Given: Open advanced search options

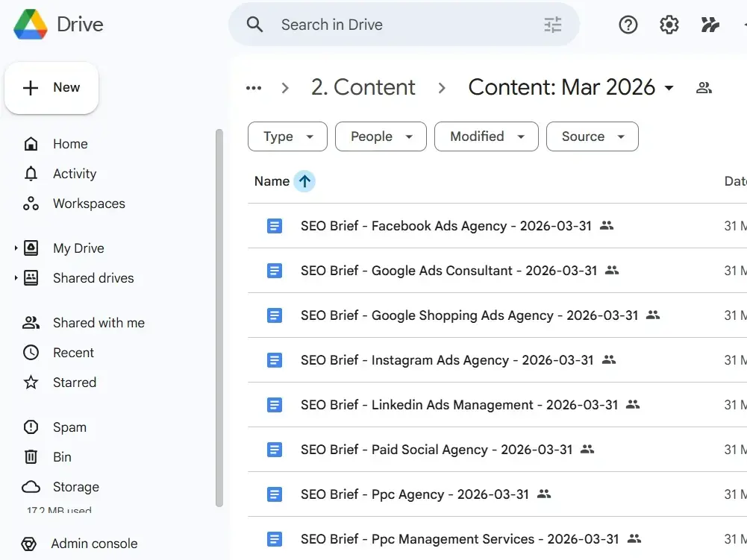Looking at the screenshot, I should pyautogui.click(x=552, y=24).
